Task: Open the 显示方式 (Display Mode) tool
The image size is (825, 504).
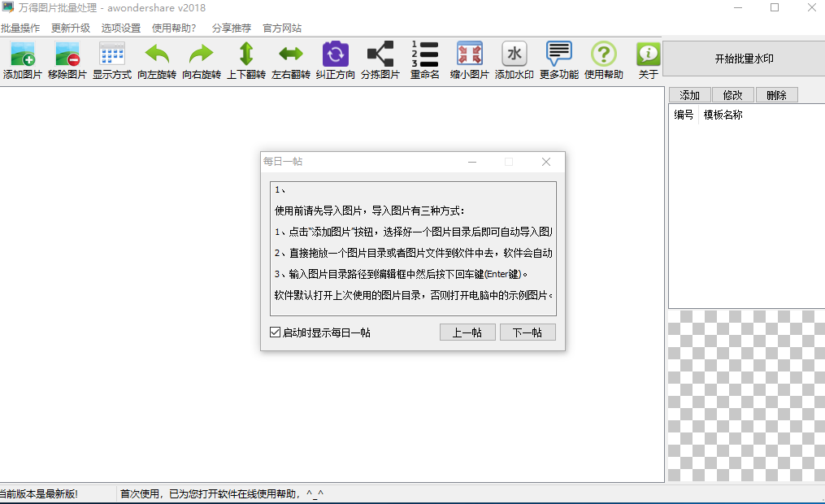Action: click(x=110, y=59)
